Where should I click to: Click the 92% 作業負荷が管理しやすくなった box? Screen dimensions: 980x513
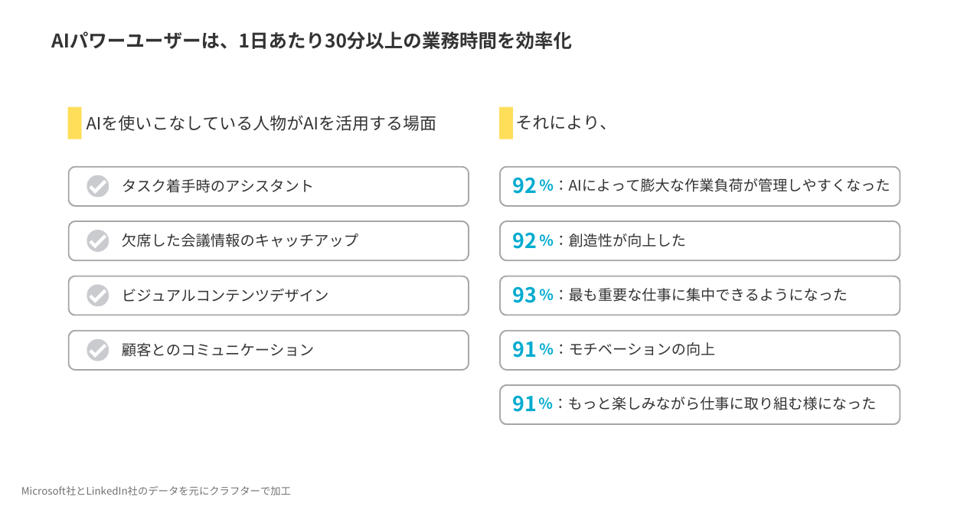coord(700,186)
